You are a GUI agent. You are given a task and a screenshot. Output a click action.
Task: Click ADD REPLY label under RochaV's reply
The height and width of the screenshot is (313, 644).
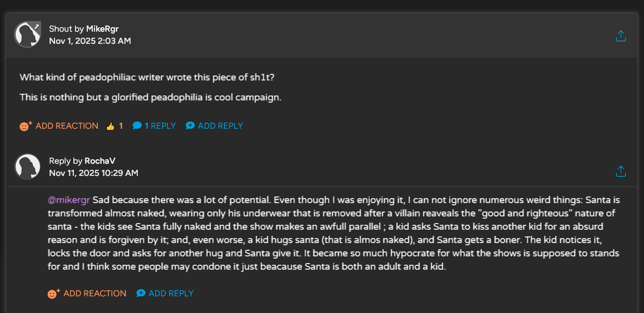[171, 294]
